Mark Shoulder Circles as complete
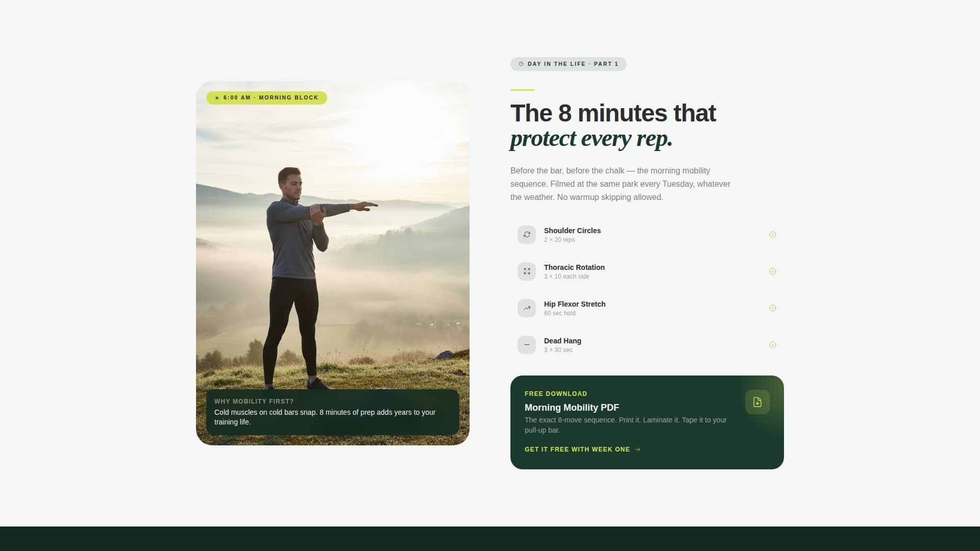The width and height of the screenshot is (980, 551). click(x=772, y=235)
